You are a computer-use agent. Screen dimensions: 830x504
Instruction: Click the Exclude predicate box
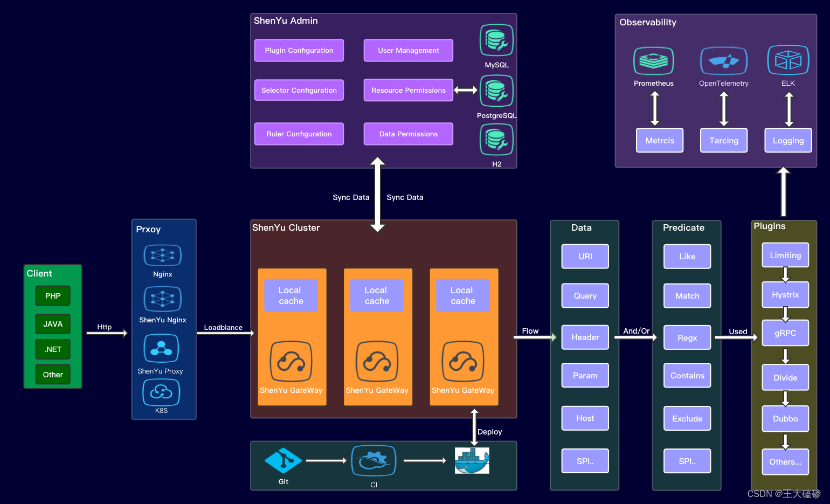(x=687, y=418)
